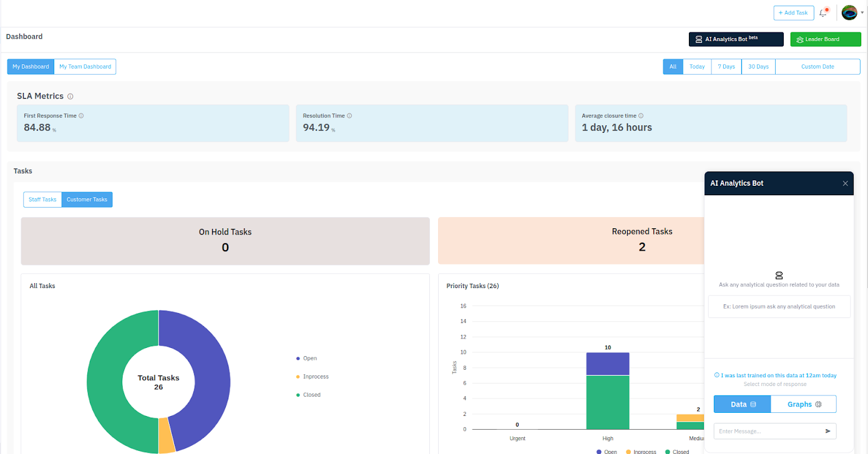Screen dimensions: 868x454
Task: Toggle the Open legend in All Tasks
Action: tap(306, 359)
